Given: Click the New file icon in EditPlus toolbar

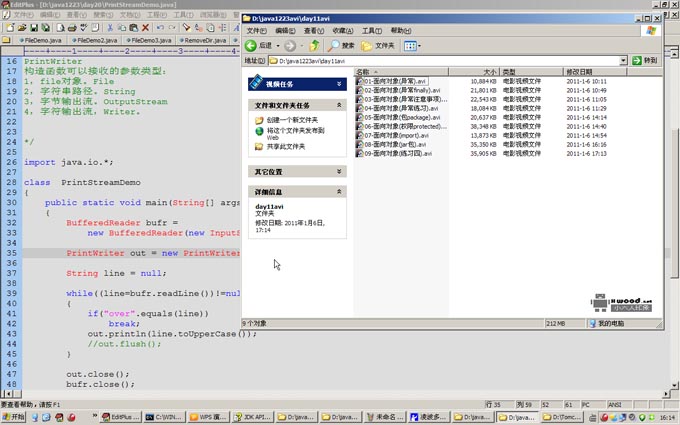Looking at the screenshot, I should click(x=10, y=28).
